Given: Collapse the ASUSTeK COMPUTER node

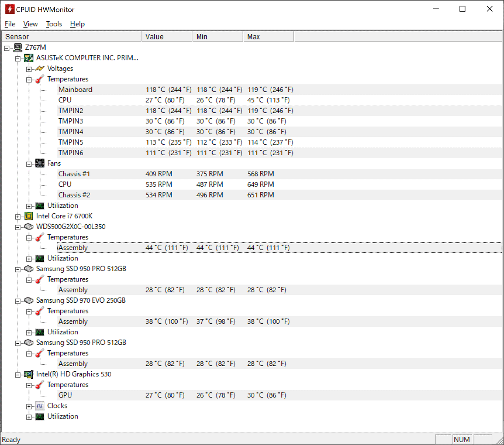Looking at the screenshot, I should [18, 59].
